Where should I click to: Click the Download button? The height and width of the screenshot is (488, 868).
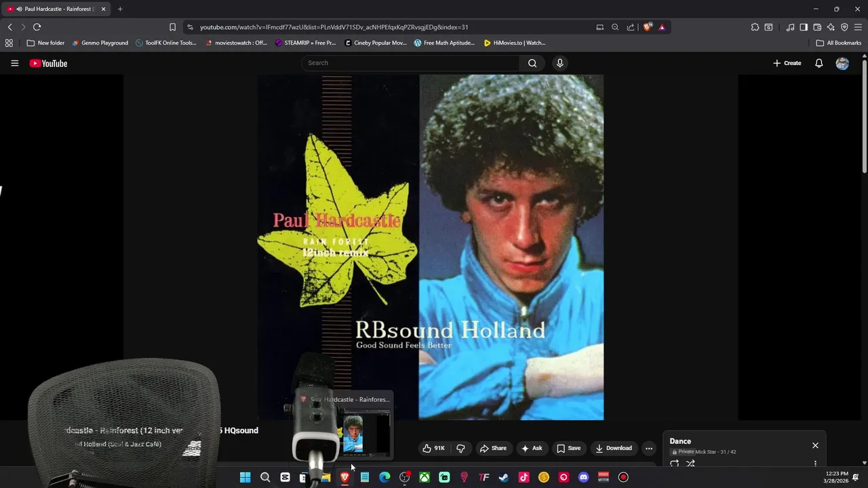pyautogui.click(x=614, y=448)
